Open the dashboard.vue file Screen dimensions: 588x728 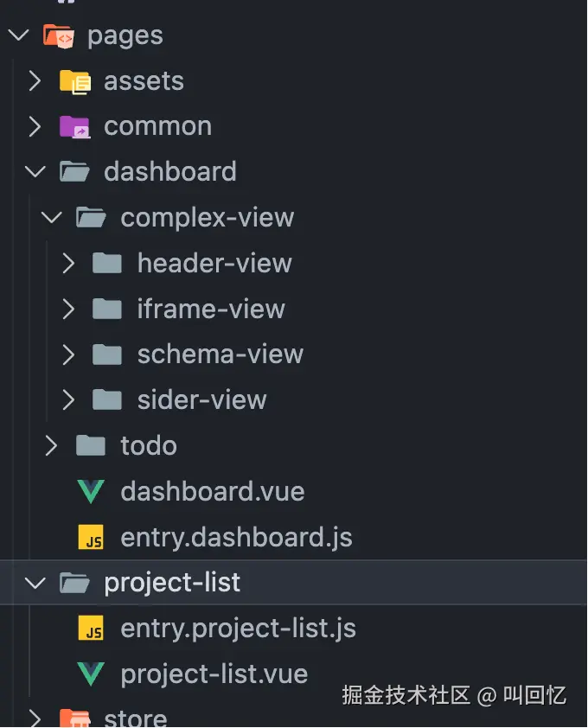[x=212, y=492]
